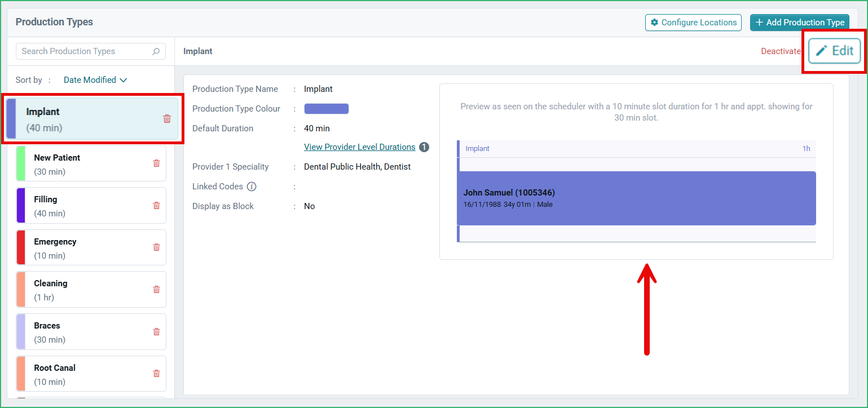868x408 pixels.
Task: Delete the Cleaning production type
Action: click(x=157, y=289)
